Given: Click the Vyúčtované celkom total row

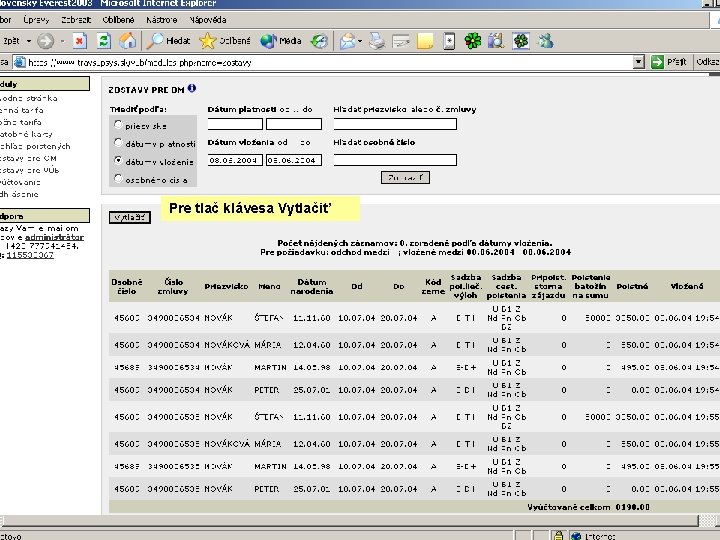Looking at the screenshot, I should 415,507.
